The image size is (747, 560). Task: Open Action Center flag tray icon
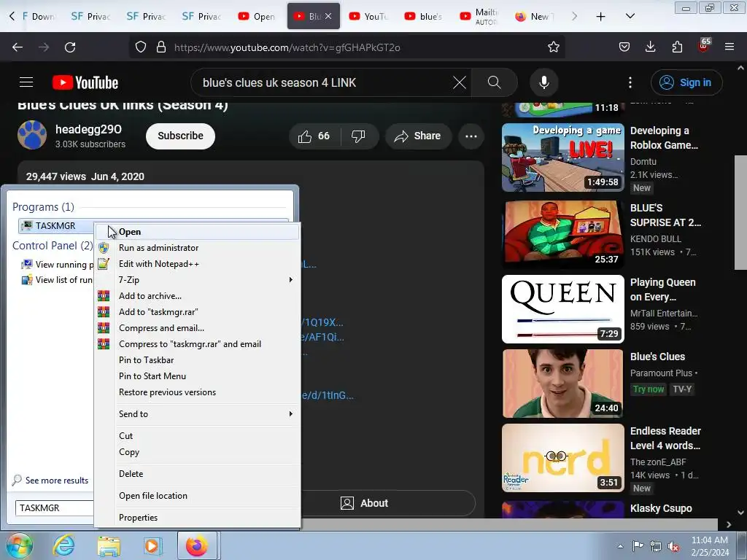(x=638, y=546)
